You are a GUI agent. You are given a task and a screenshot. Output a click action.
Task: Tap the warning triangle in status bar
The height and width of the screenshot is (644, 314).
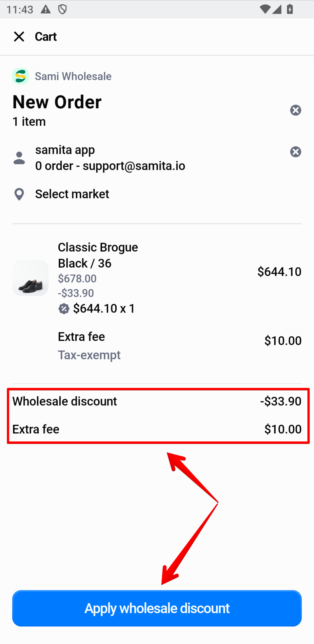coord(46,9)
